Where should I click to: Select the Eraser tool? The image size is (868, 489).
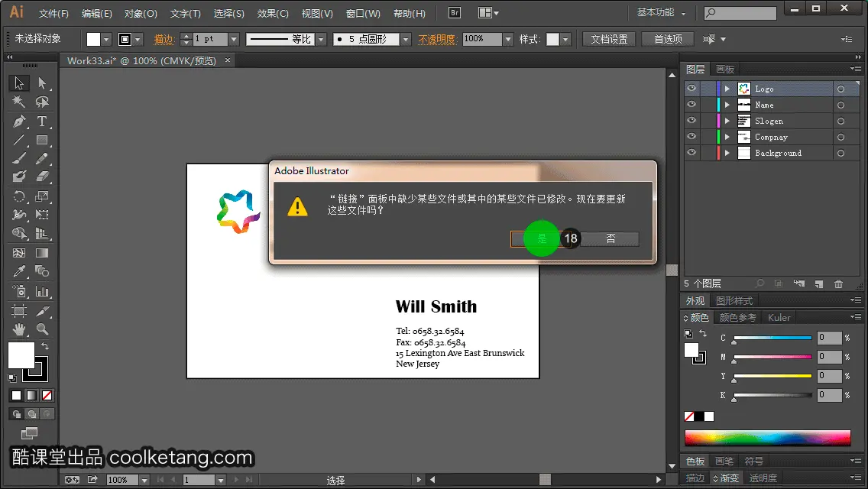[42, 176]
